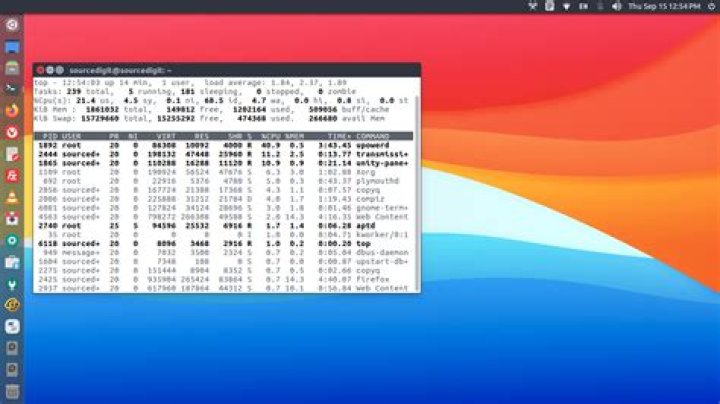Open the text editor document icon
Viewport: 720px width, 404px height.
[12, 154]
